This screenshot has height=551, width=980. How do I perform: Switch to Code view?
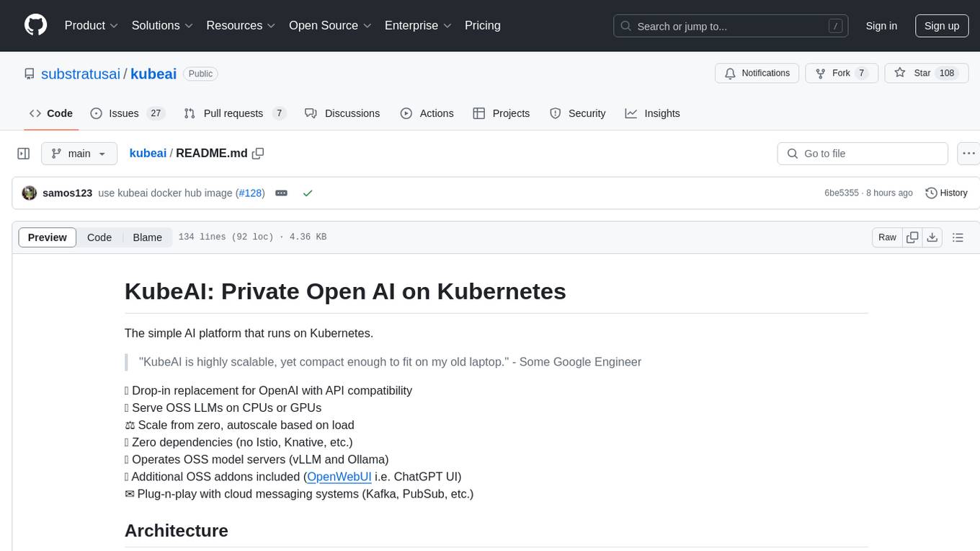(99, 237)
